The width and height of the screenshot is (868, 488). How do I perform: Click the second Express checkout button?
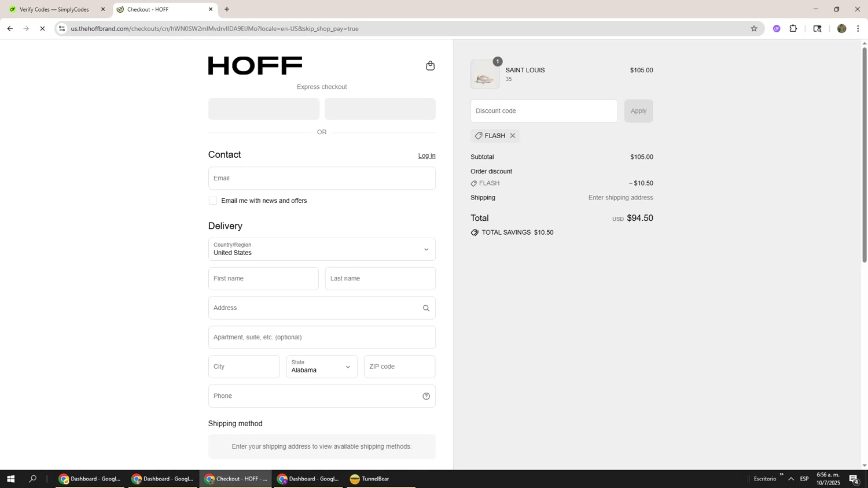pyautogui.click(x=380, y=109)
